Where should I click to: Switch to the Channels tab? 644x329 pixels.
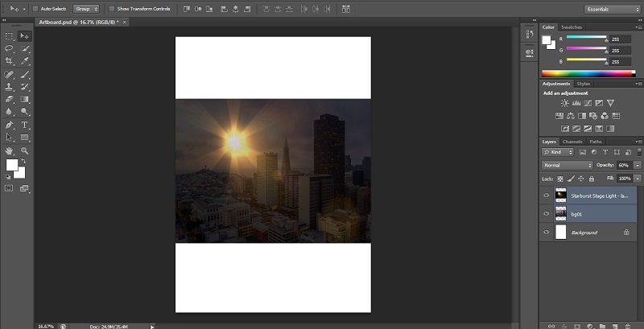point(572,142)
